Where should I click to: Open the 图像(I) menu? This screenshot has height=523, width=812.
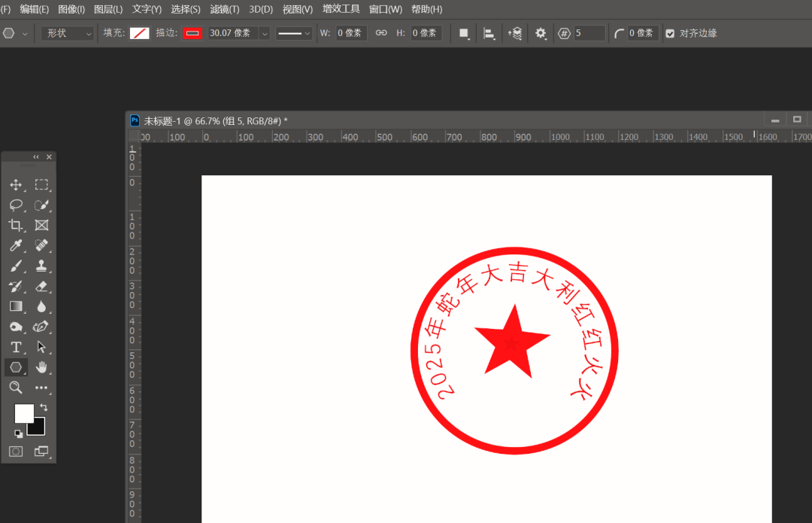[x=71, y=9]
